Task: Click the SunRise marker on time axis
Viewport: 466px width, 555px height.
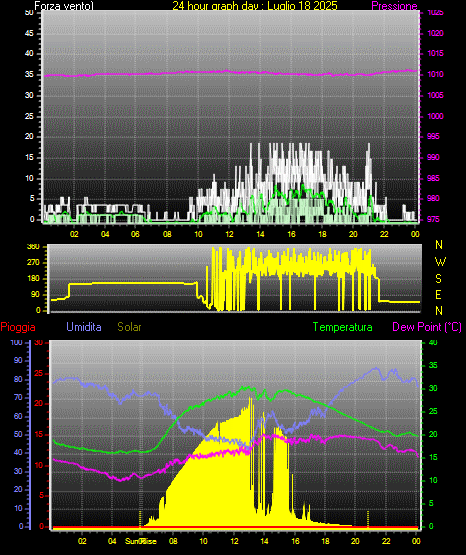Action: (x=141, y=541)
